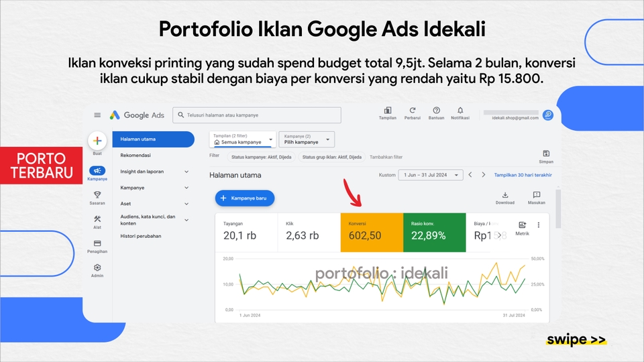Open the Admin gear icon
This screenshot has width=644, height=362.
[97, 267]
